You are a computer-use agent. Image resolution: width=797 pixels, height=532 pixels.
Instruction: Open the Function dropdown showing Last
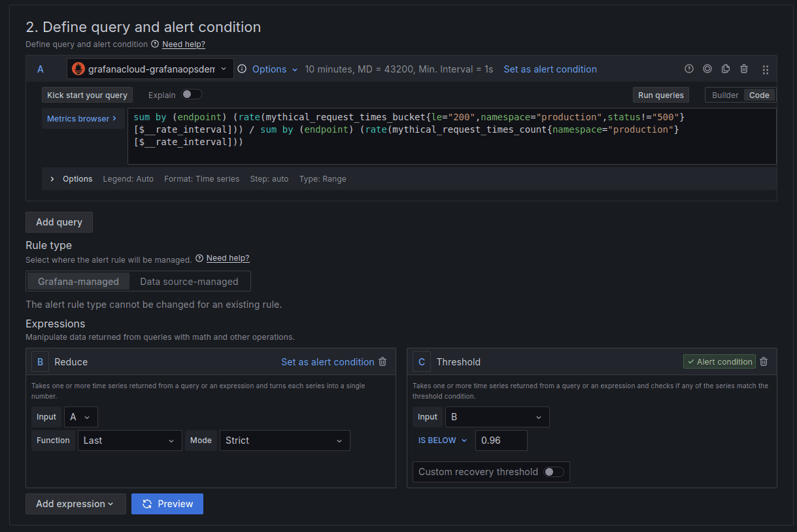pos(129,440)
